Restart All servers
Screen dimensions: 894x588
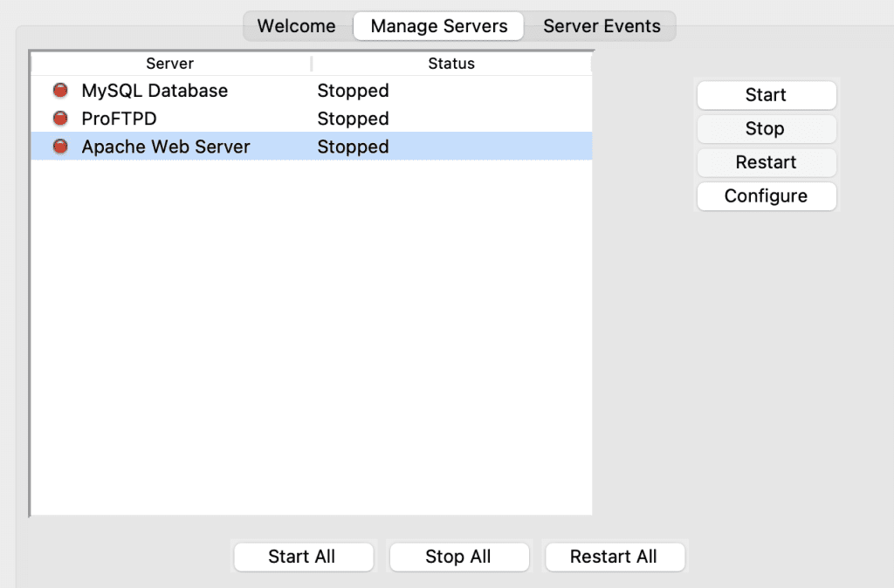(x=615, y=557)
